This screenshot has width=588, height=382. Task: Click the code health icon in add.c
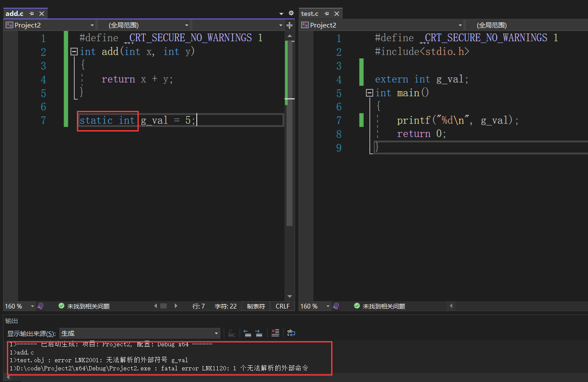41,306
